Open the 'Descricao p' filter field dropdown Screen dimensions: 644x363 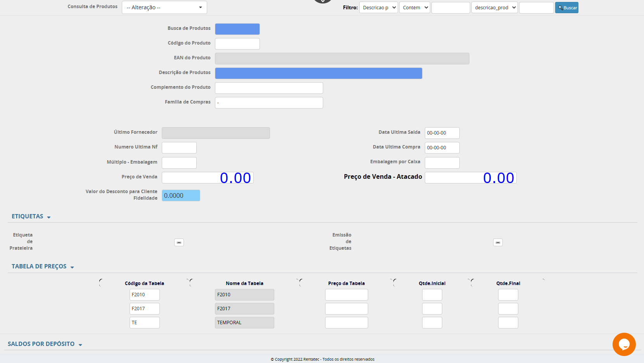click(x=378, y=8)
